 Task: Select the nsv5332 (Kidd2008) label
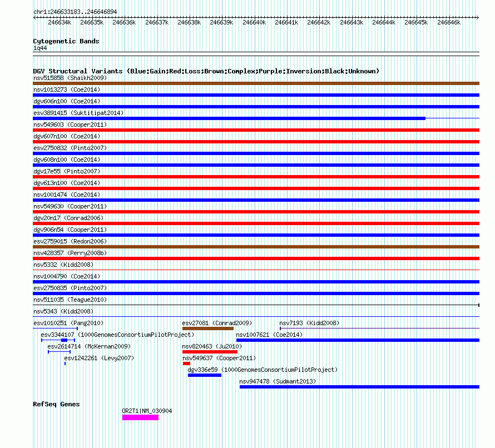coord(63,265)
